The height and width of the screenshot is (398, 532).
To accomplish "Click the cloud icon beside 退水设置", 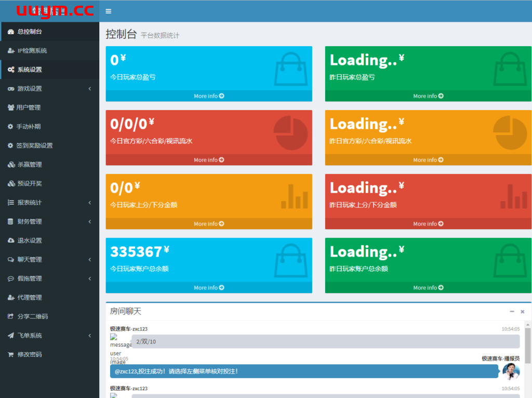I will point(11,241).
